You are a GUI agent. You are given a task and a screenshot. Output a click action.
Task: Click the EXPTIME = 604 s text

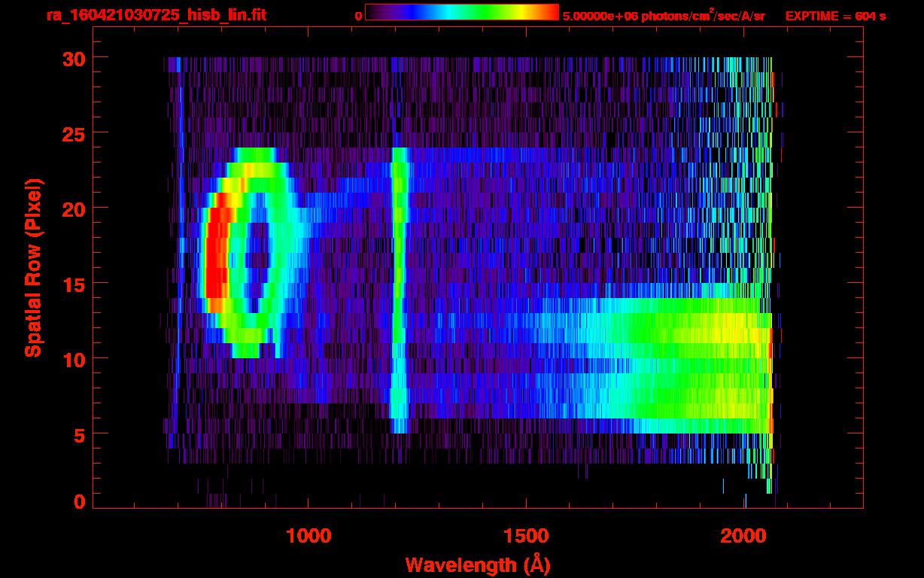coord(835,16)
